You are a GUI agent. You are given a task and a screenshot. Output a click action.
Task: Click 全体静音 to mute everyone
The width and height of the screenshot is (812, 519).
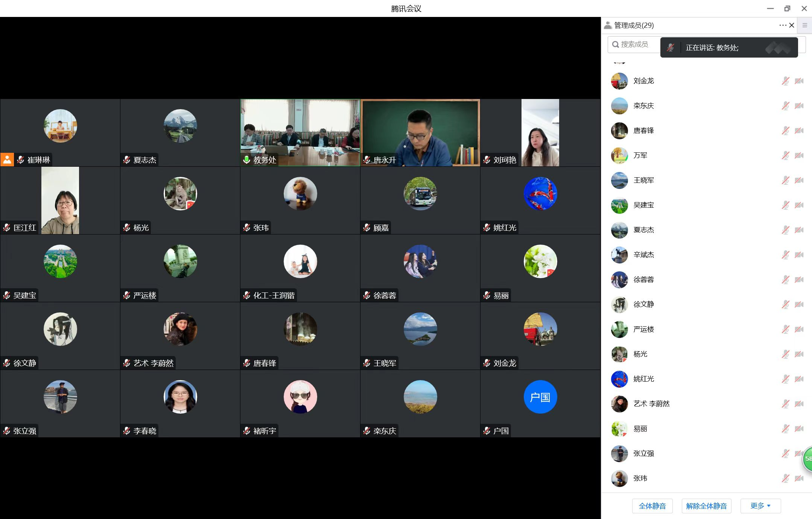652,506
